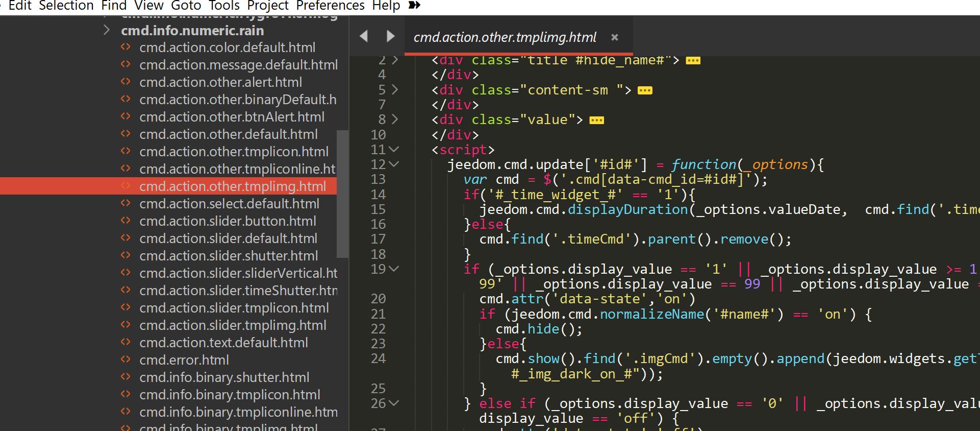Unfold line 5 using gutter arrow
The image size is (980, 431).
pos(394,90)
